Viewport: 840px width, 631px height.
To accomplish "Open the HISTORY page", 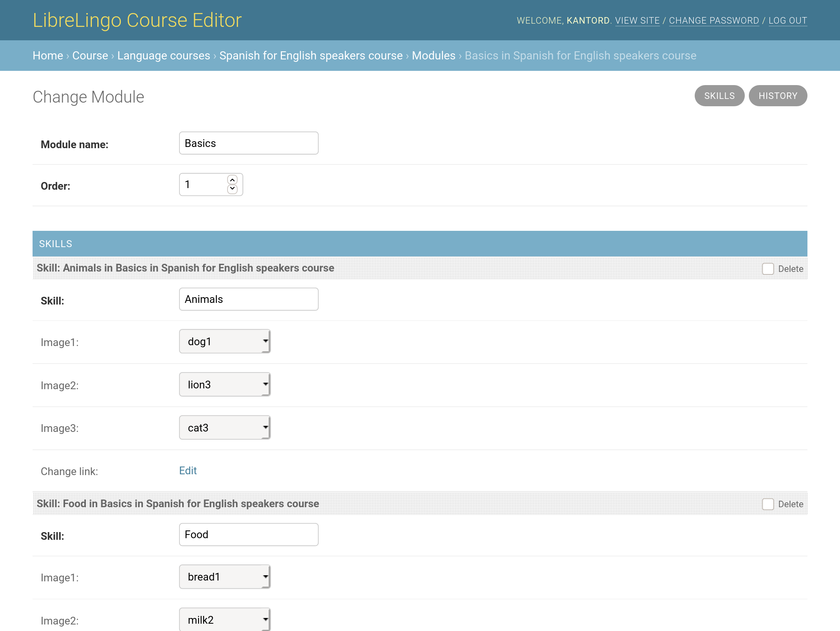I will [778, 96].
